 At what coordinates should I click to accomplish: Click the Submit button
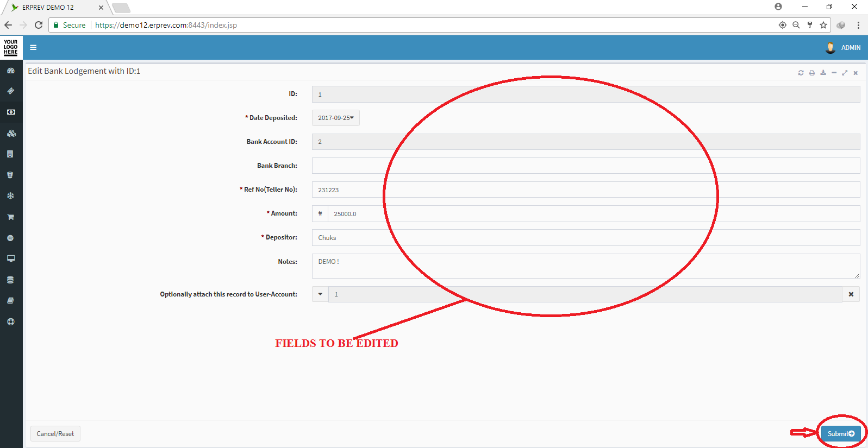[x=841, y=433]
